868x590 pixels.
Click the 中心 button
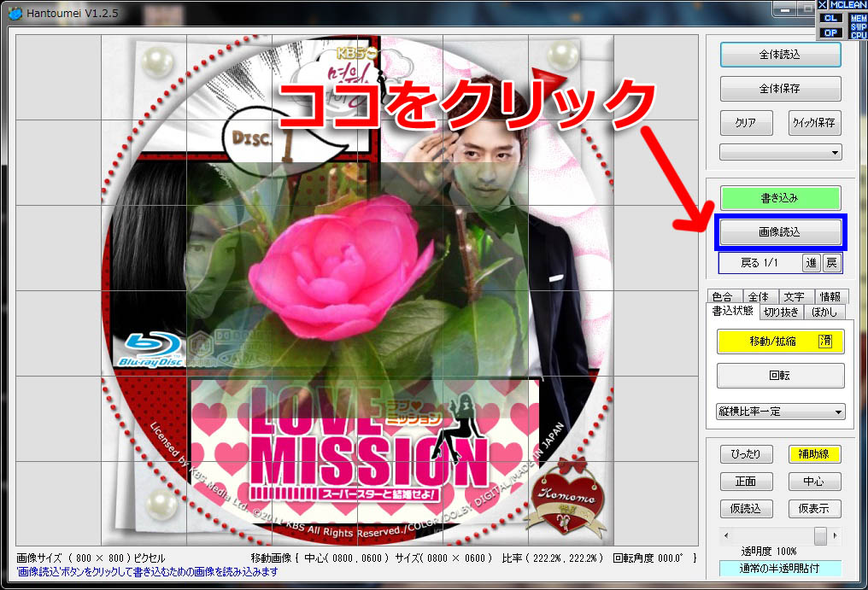[x=814, y=482]
